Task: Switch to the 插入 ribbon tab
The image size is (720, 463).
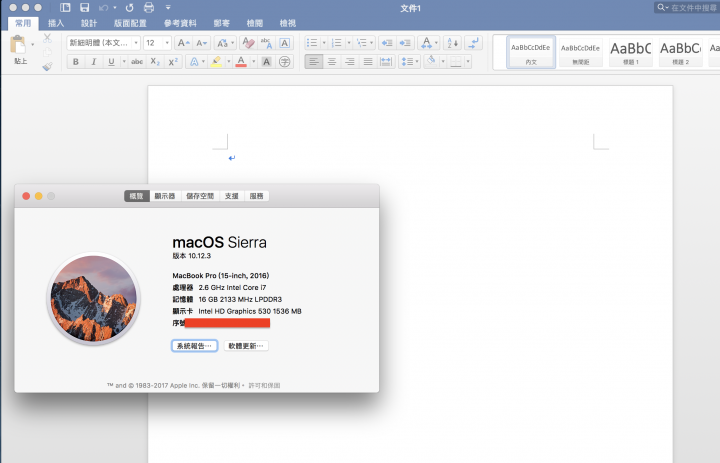Action: point(56,23)
